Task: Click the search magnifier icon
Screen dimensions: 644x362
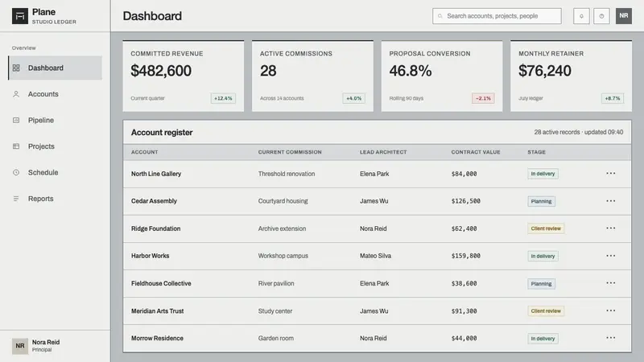Action: 440,16
